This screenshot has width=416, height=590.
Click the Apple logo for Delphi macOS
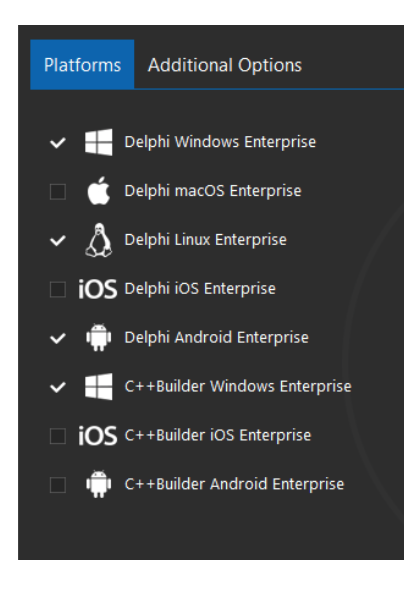(x=99, y=191)
